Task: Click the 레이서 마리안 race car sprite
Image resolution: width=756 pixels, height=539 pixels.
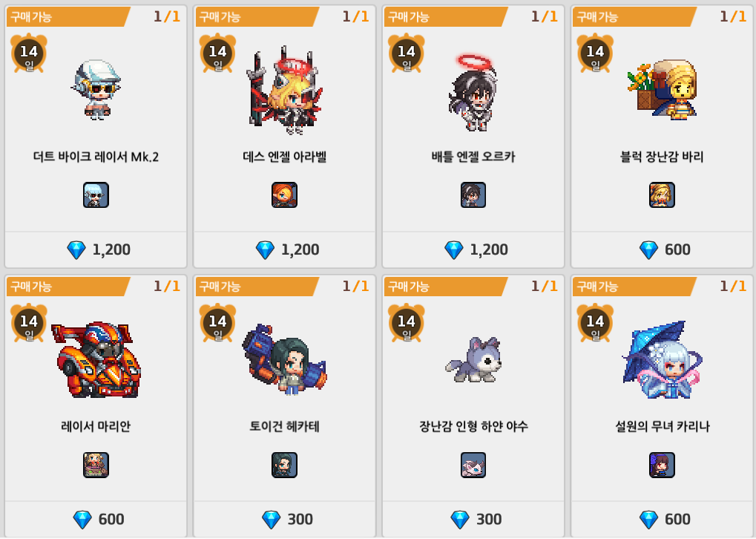Action: point(96,360)
